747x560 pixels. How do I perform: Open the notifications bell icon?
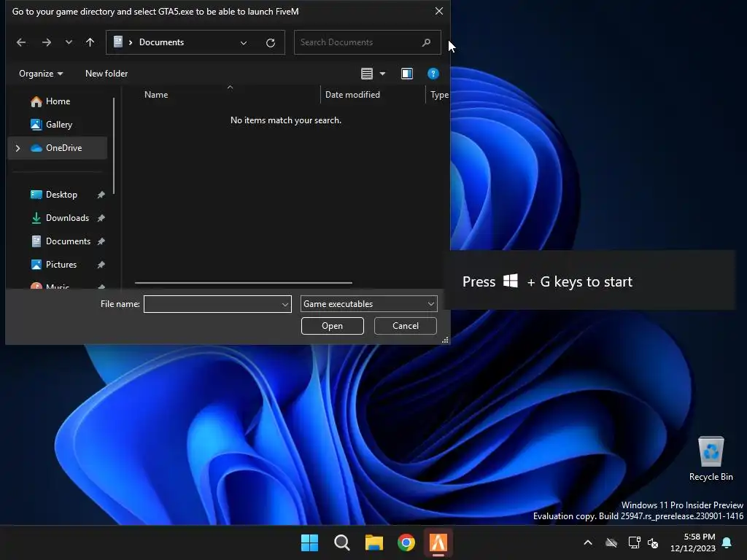[727, 542]
